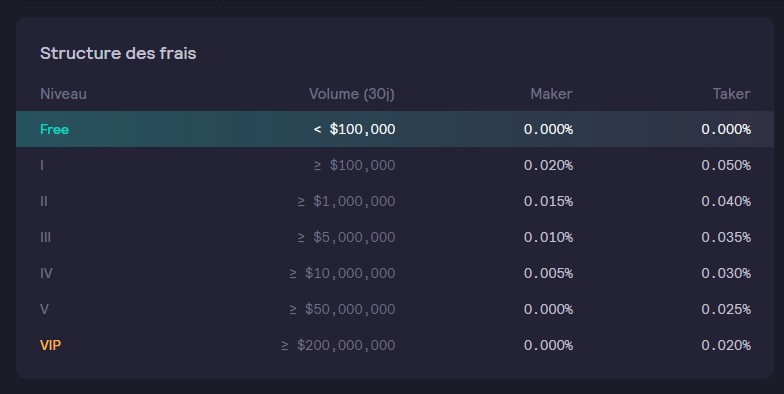
Task: Click the Structure des frais heading
Action: point(118,53)
